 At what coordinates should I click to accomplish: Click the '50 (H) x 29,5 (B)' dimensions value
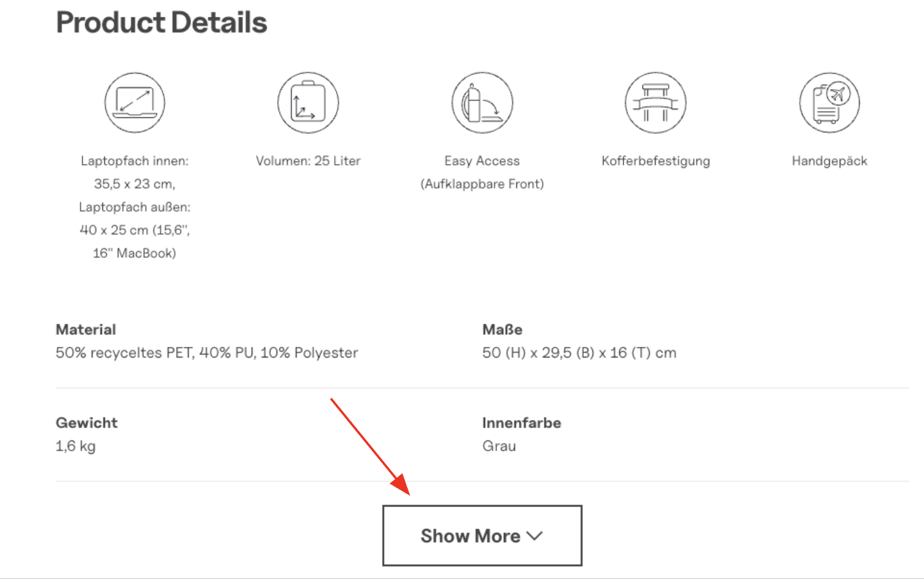[x=579, y=353]
